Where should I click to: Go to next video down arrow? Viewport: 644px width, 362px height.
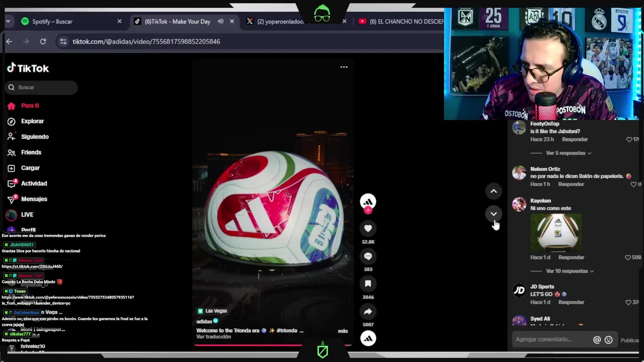point(494,214)
